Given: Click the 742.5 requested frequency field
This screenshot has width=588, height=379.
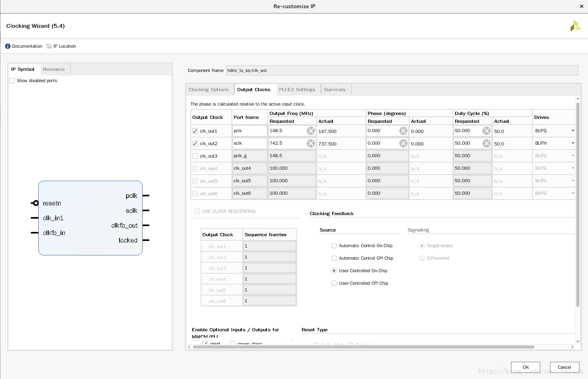Looking at the screenshot, I should point(287,143).
